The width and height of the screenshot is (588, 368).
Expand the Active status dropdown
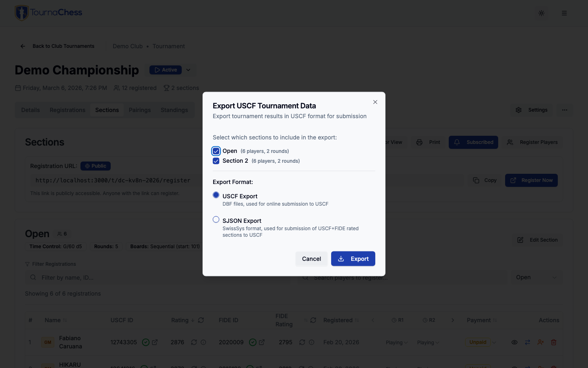click(x=188, y=70)
